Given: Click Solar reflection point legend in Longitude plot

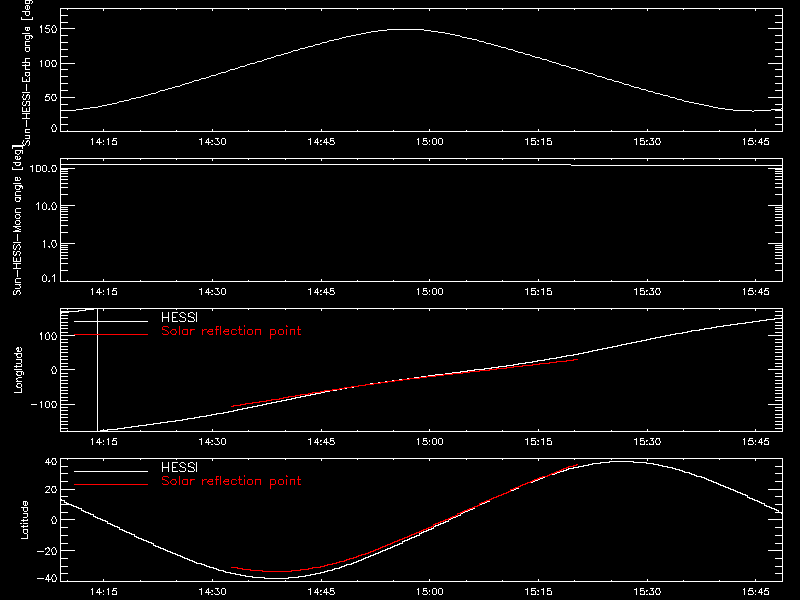Looking at the screenshot, I should (x=231, y=331).
